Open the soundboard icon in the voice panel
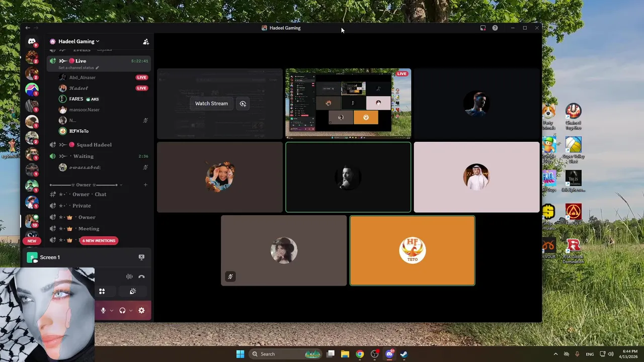 133,291
